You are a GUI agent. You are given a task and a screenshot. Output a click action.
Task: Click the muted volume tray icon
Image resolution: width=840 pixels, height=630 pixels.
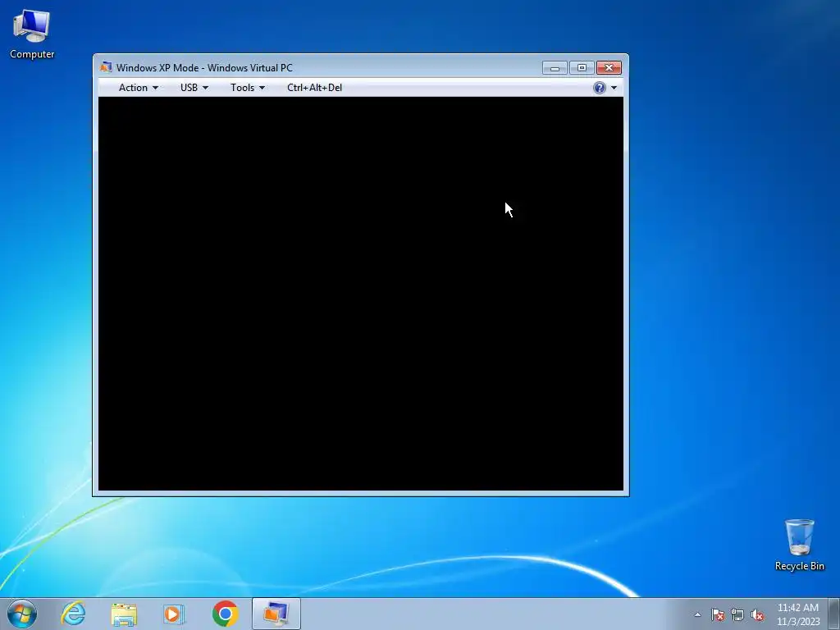(x=757, y=614)
